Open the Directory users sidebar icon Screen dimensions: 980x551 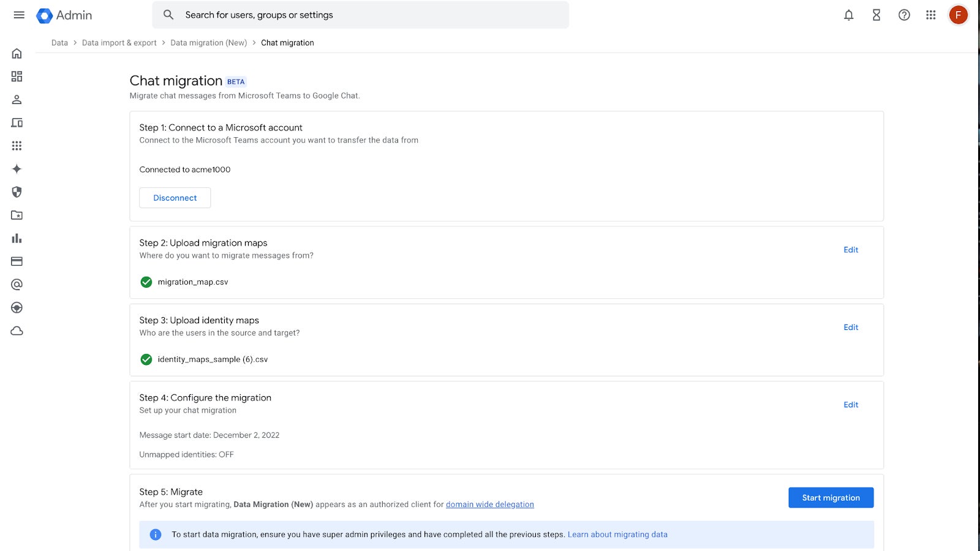pyautogui.click(x=17, y=99)
